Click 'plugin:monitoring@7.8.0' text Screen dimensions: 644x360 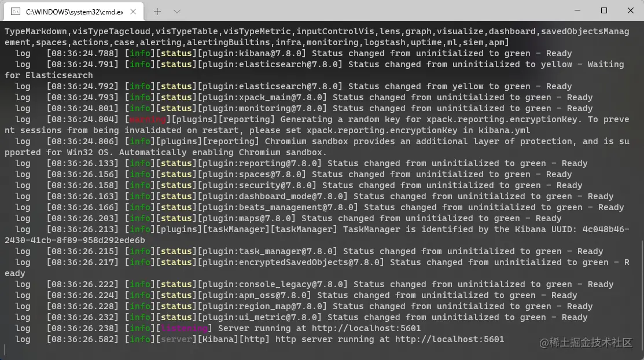(262, 108)
